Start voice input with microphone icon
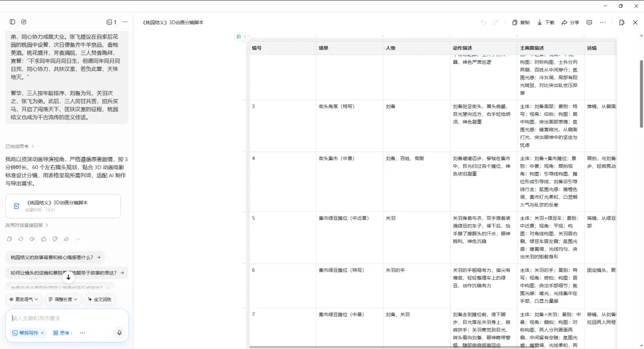Image resolution: width=644 pixels, height=349 pixels. (x=119, y=333)
